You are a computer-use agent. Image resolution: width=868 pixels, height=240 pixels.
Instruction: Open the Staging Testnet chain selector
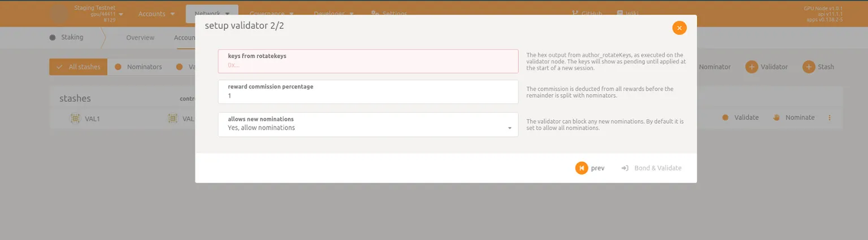coord(98,14)
